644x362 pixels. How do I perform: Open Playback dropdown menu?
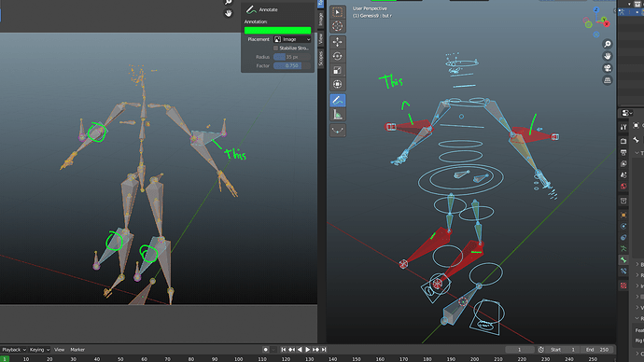[x=14, y=350]
